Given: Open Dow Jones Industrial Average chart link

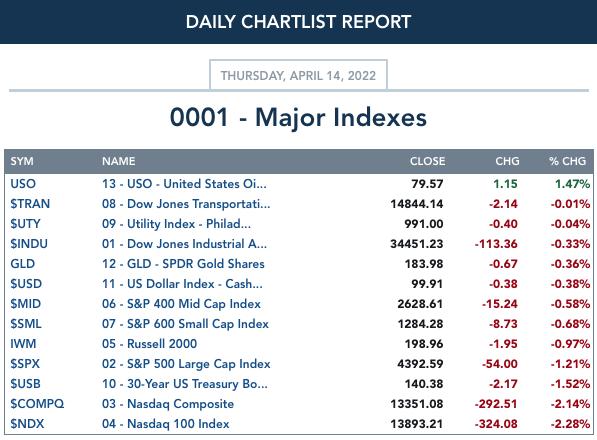Looking at the screenshot, I should tap(184, 244).
